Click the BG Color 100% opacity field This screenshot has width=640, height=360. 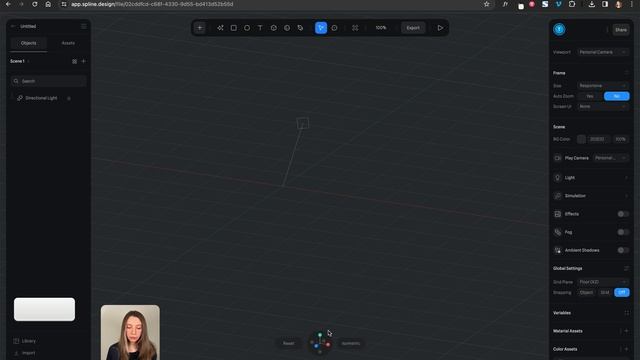pos(621,139)
